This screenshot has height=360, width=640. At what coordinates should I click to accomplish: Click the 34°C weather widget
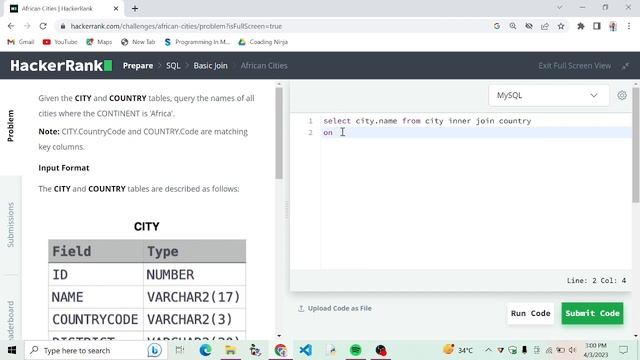458,350
